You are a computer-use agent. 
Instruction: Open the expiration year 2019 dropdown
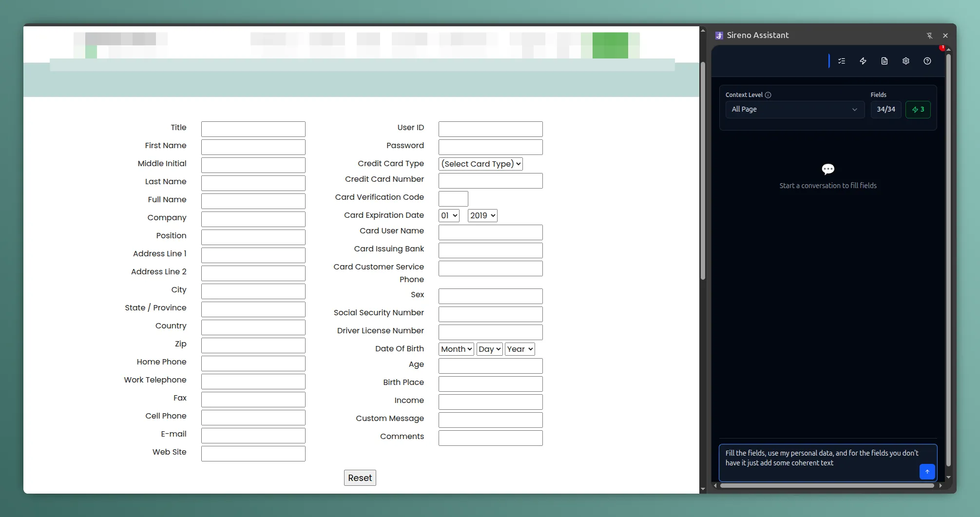[x=482, y=216]
